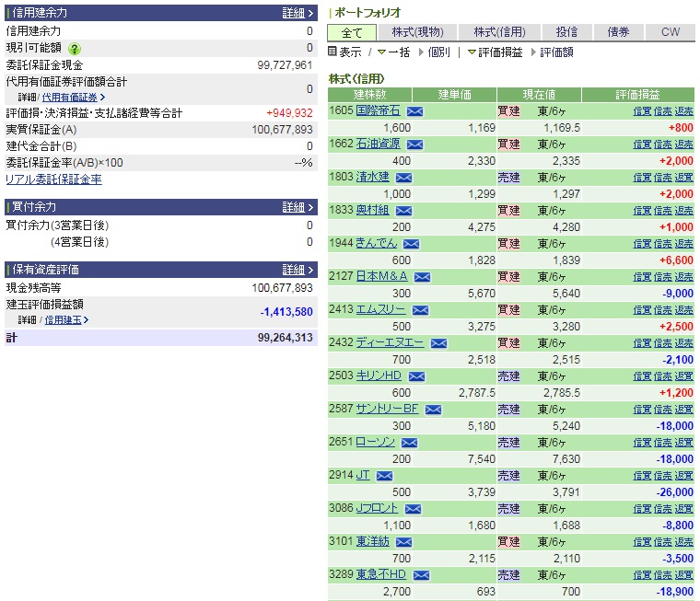Click the mail icon next to ディーエヌエー
700x601 pixels.
(438, 343)
